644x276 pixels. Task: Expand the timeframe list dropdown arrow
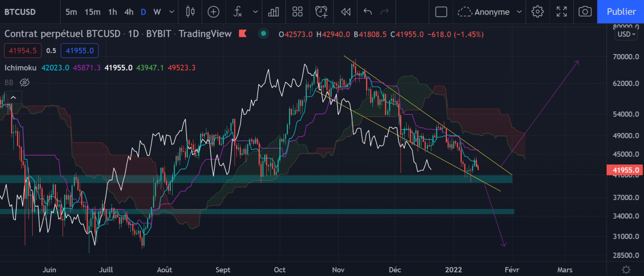point(171,12)
